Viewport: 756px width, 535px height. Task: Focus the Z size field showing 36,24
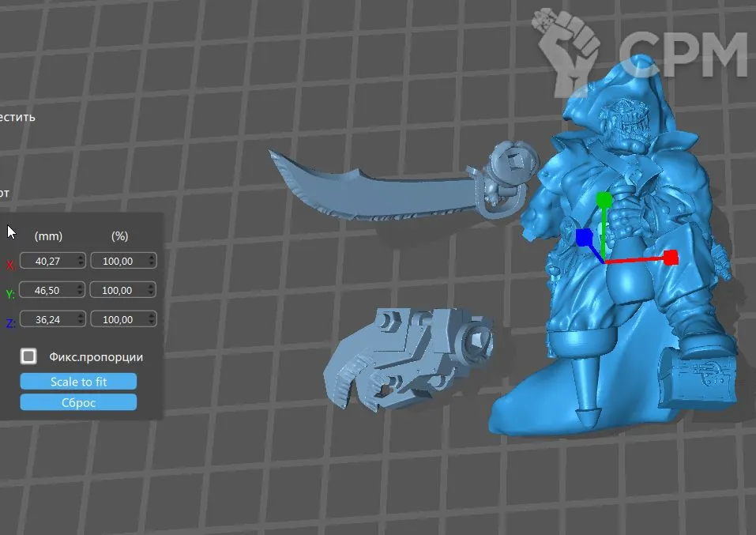coord(47,319)
